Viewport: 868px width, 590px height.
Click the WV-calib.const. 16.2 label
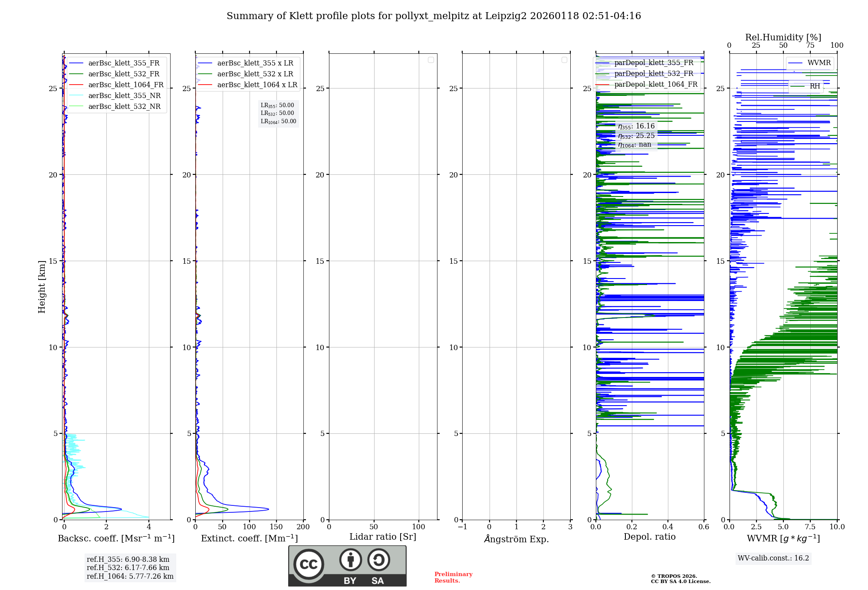click(x=773, y=558)
